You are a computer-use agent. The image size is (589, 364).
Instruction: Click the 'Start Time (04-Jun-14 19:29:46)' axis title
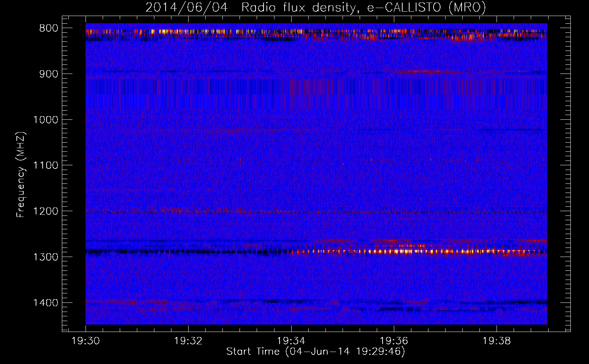[316, 352]
